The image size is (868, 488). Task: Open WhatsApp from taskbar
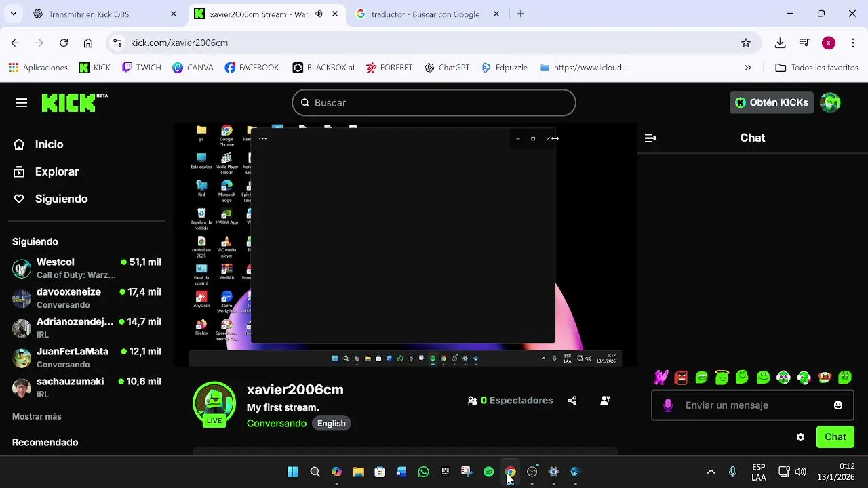click(x=423, y=472)
